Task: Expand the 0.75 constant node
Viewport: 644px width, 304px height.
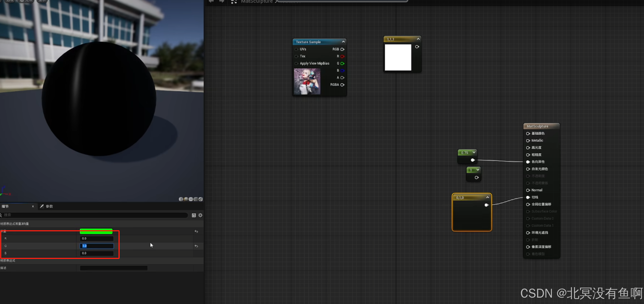Action: 474,152
